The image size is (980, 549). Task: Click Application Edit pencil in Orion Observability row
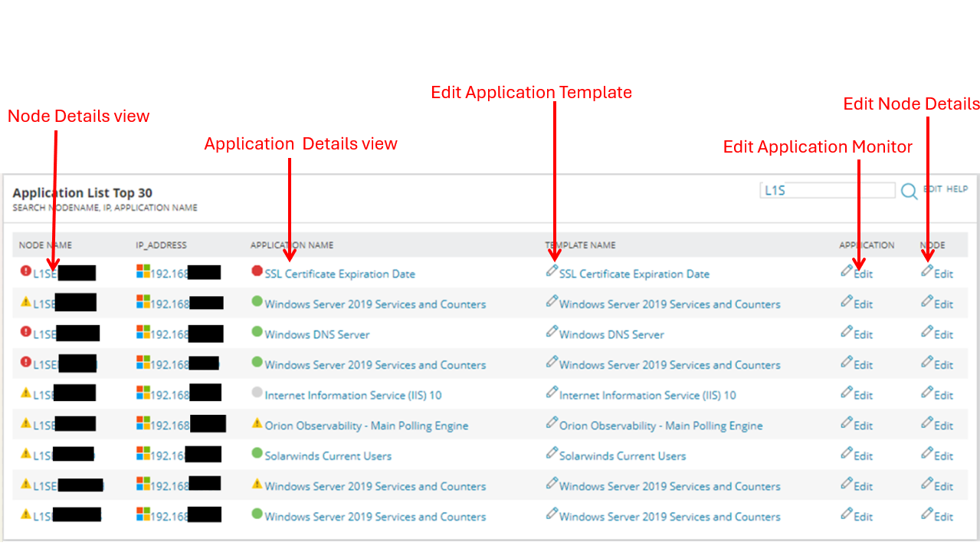click(x=847, y=422)
